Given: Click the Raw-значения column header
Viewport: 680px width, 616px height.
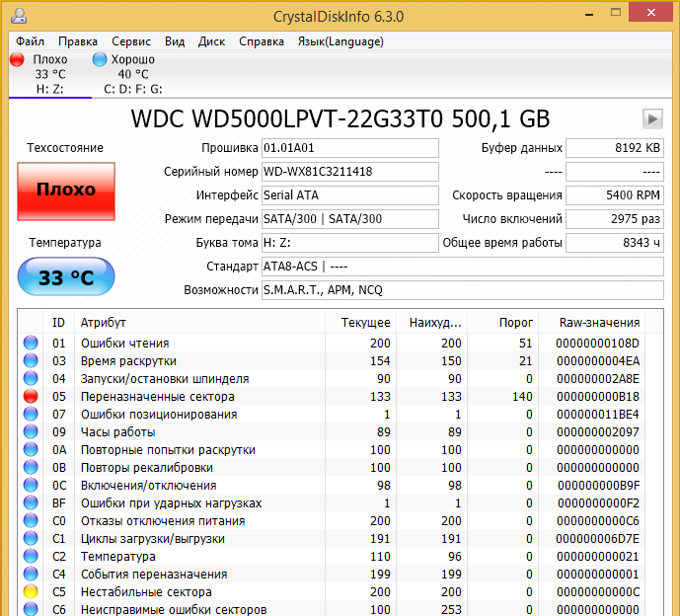Looking at the screenshot, I should (592, 323).
